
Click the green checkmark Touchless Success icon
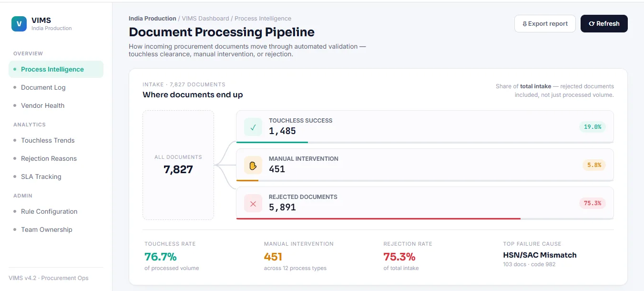[x=253, y=127]
